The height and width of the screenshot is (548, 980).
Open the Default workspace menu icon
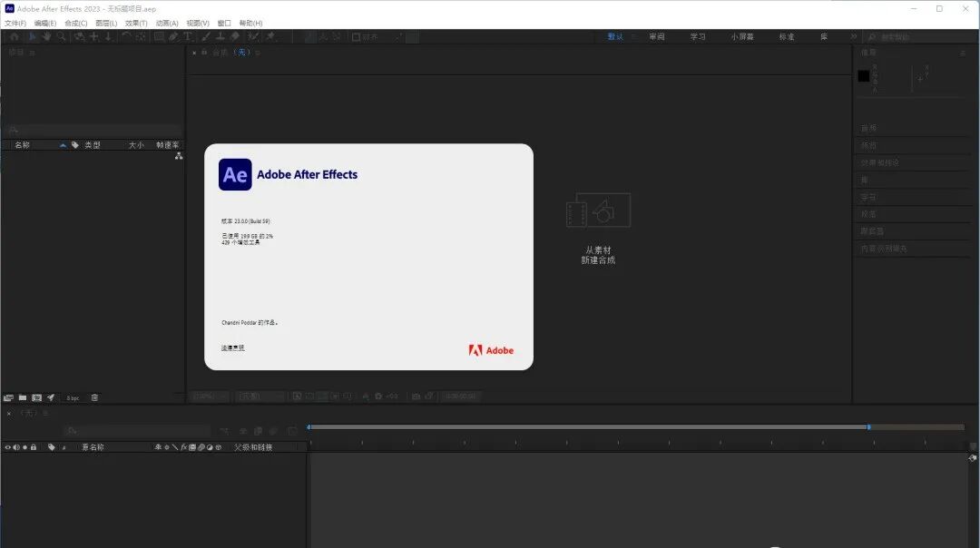632,37
